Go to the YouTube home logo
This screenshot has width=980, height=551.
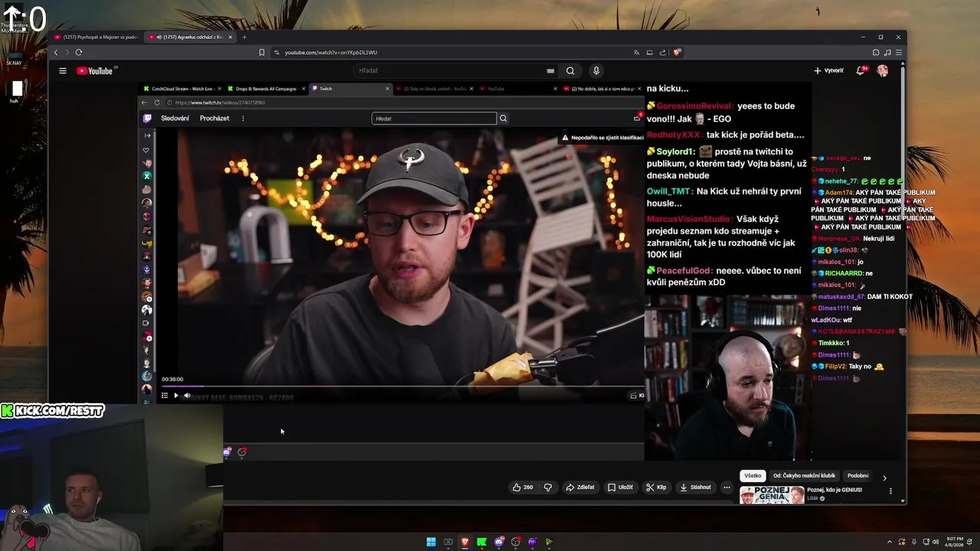pos(96,70)
